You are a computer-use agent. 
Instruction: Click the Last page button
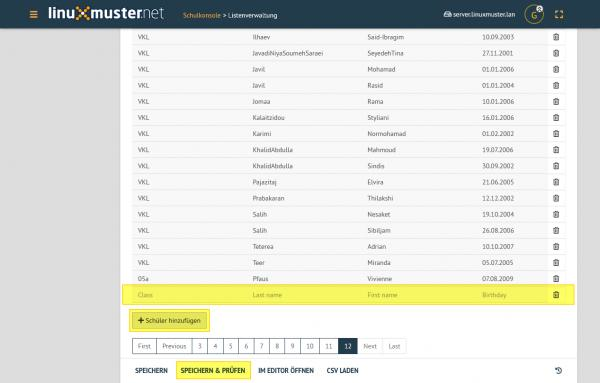click(394, 346)
